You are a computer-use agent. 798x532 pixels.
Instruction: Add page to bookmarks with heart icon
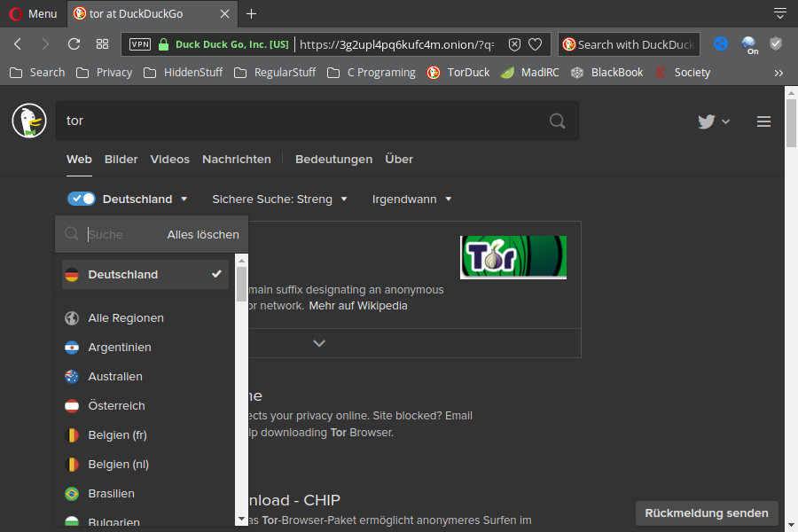535,44
